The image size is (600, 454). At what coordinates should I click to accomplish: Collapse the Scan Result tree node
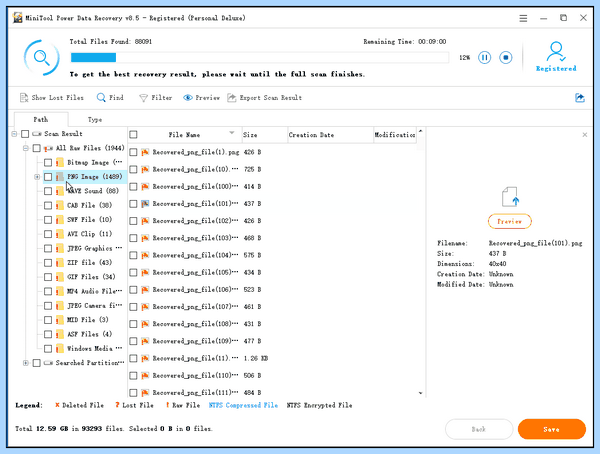pyautogui.click(x=14, y=134)
